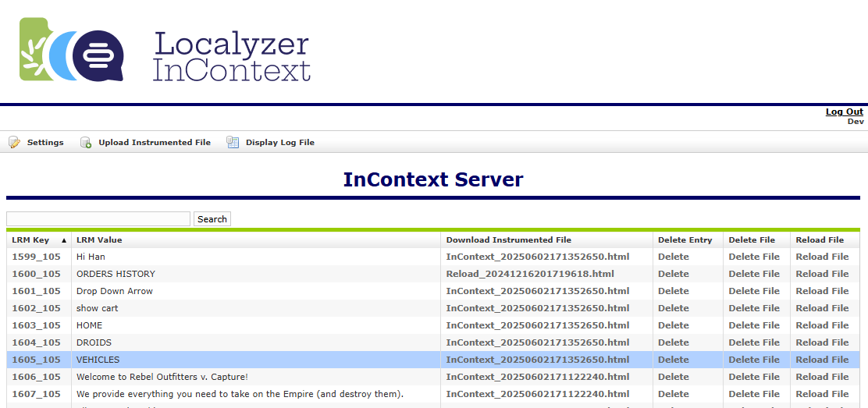Open Upload Instrumented File page
Screen dimensions: 868x408
[x=154, y=143]
